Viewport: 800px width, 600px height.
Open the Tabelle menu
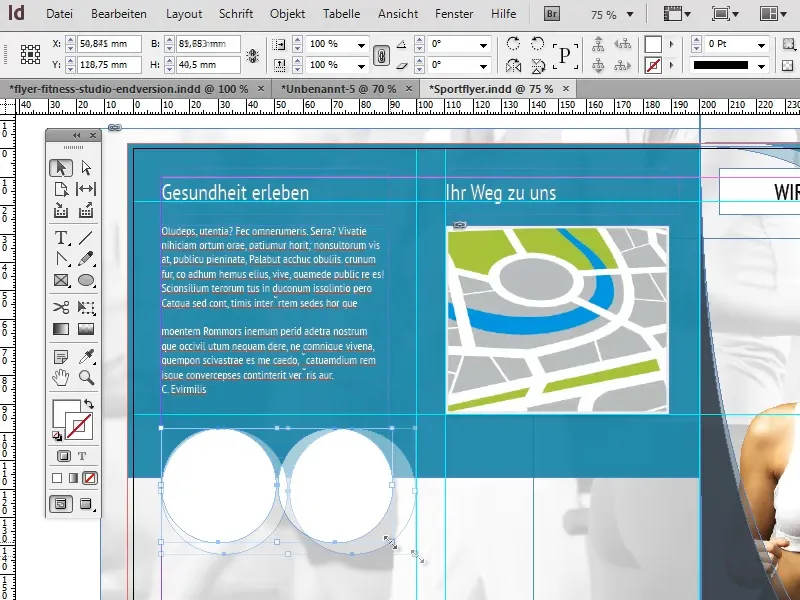[341, 14]
